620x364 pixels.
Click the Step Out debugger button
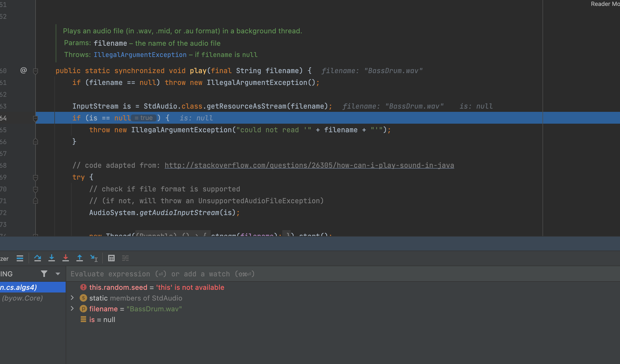[80, 258]
